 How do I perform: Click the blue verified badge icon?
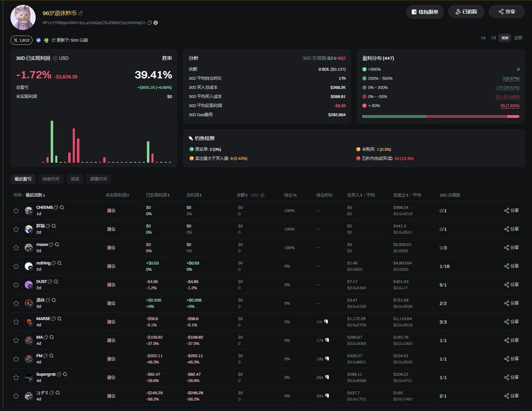pyautogui.click(x=39, y=40)
